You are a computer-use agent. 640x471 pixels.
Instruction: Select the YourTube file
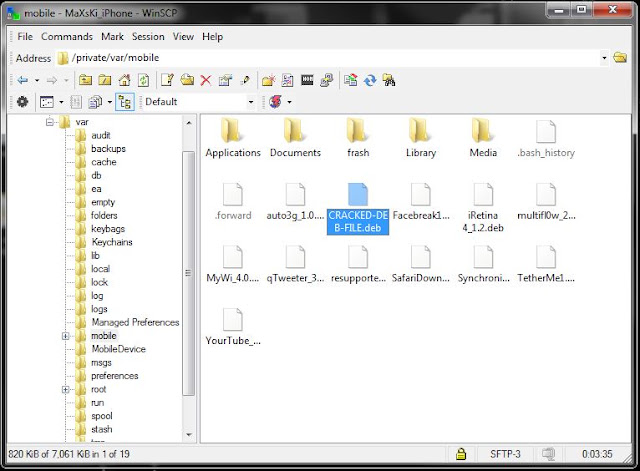tap(233, 327)
